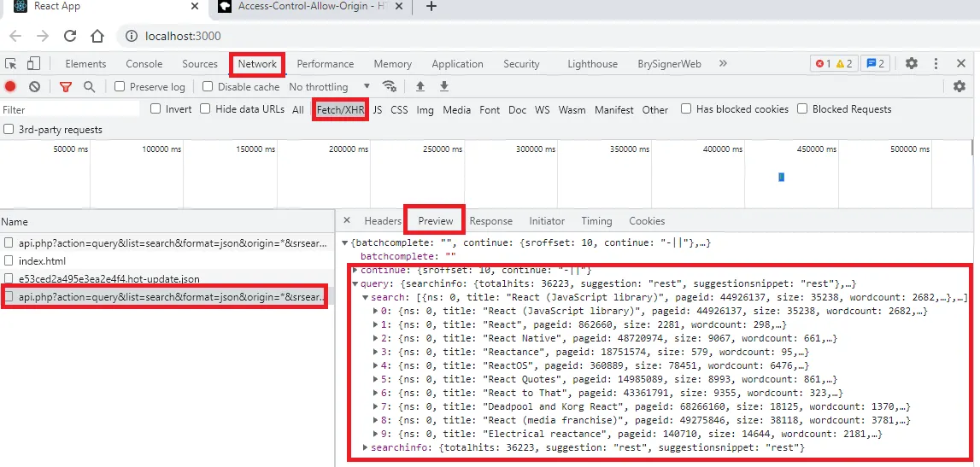Check the Invert filter checkbox
The width and height of the screenshot is (980, 467).
pos(156,108)
